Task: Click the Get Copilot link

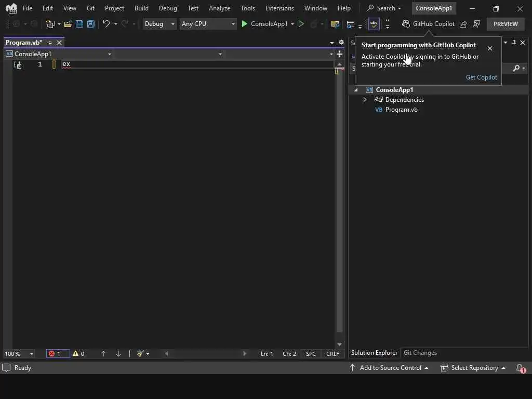Action: [x=481, y=77]
